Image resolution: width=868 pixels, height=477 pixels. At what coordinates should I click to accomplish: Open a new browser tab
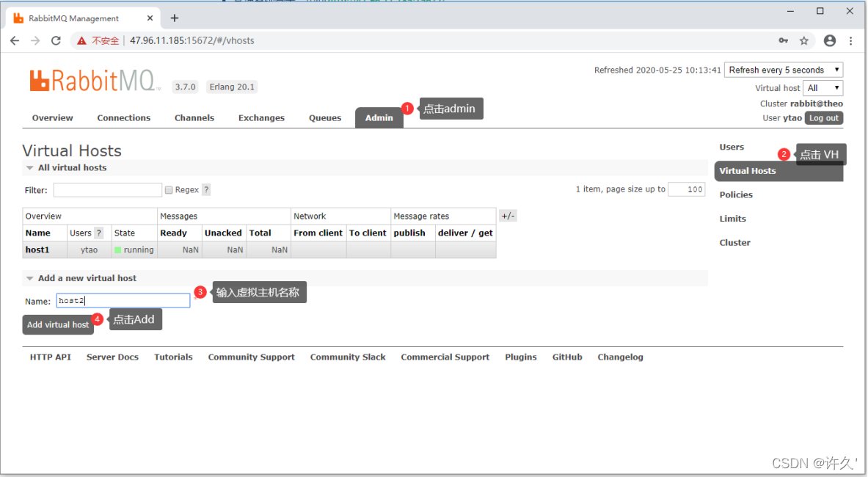(175, 18)
